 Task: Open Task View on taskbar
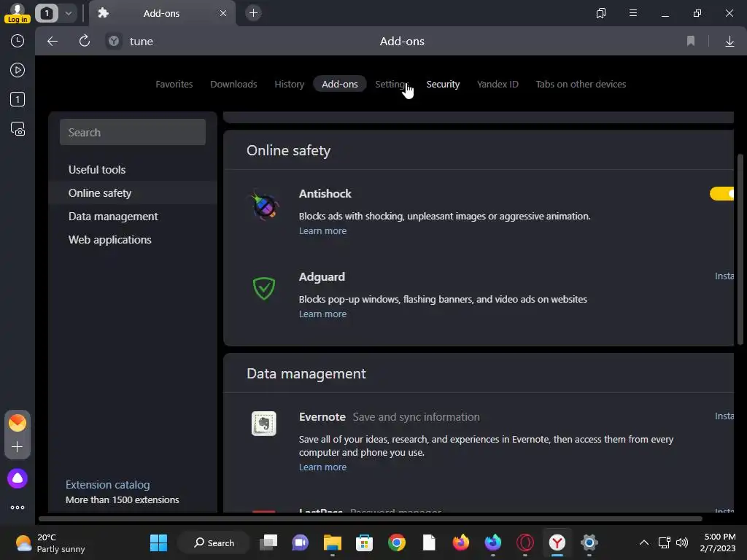[268, 542]
